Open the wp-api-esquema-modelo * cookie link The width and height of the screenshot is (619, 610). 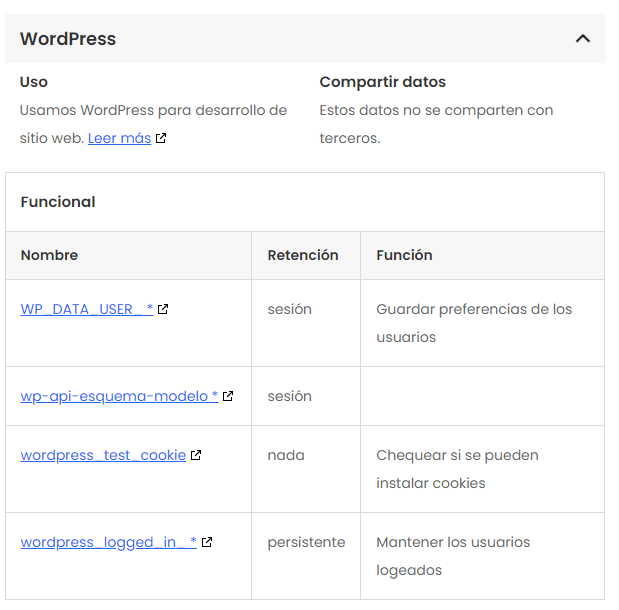coord(119,396)
